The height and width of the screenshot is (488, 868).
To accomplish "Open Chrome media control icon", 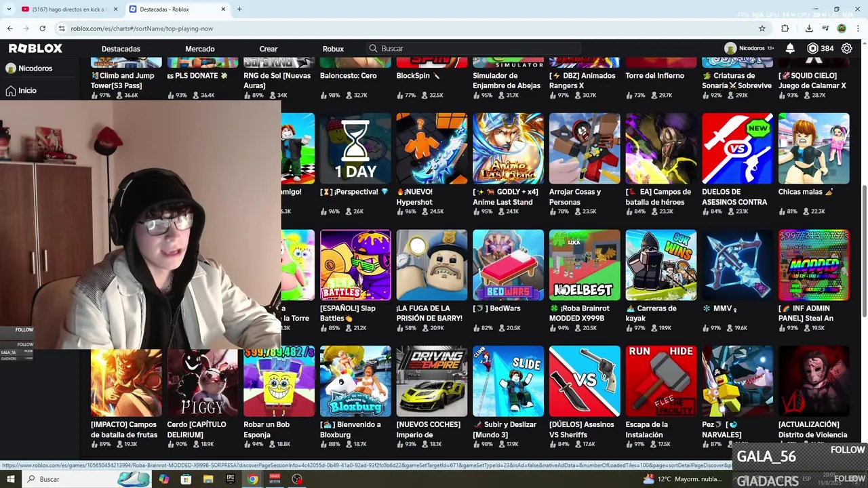I will pos(825,28).
